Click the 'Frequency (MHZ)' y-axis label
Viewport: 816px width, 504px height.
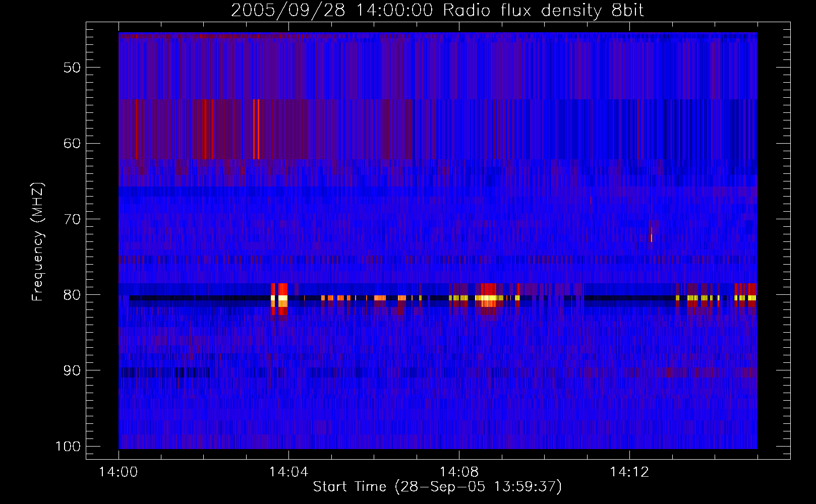point(38,242)
